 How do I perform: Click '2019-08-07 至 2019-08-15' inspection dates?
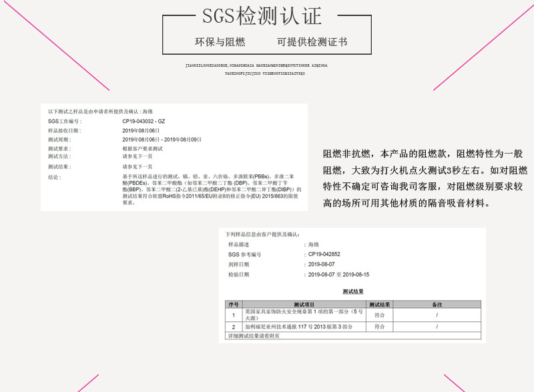tap(339, 275)
